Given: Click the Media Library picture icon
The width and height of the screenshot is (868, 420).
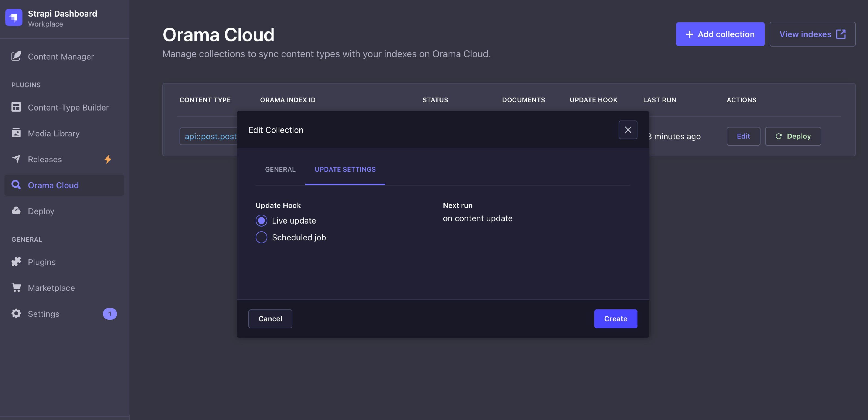Looking at the screenshot, I should (16, 133).
